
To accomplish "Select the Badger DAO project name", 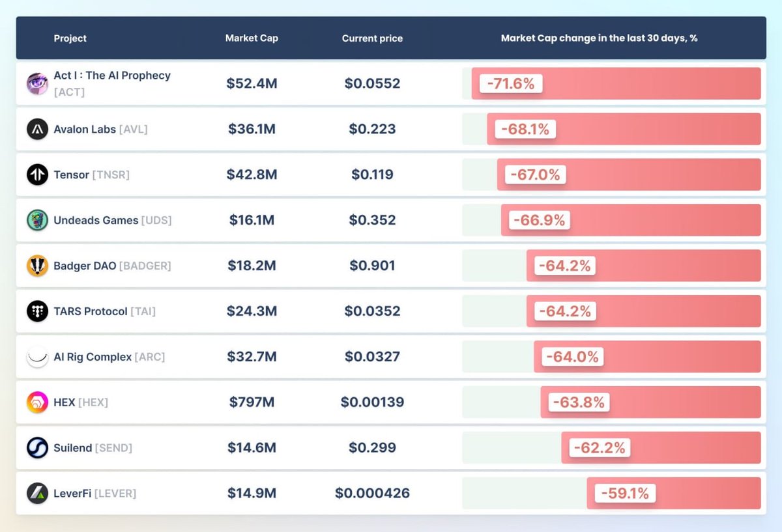I will [85, 266].
